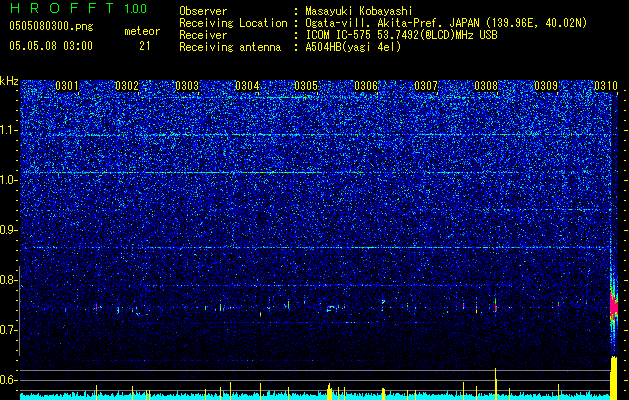Image resolution: width=629 pixels, height=400 pixels.
Task: Select the filename 0505080300.png
Action: [51, 26]
